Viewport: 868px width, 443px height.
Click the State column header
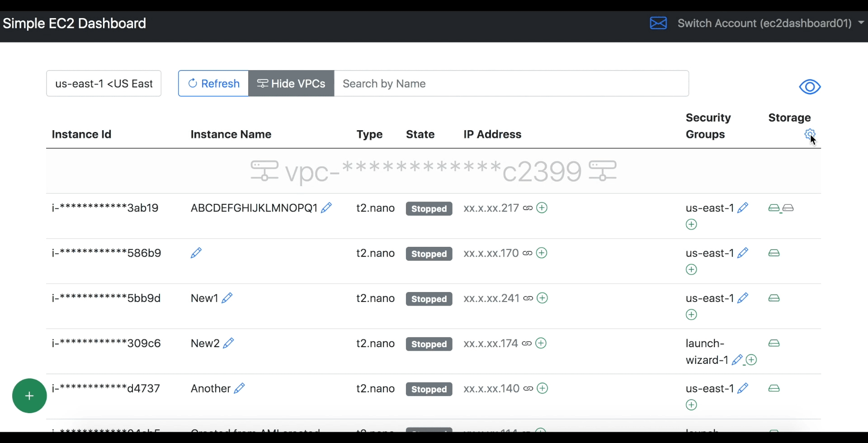click(x=420, y=134)
